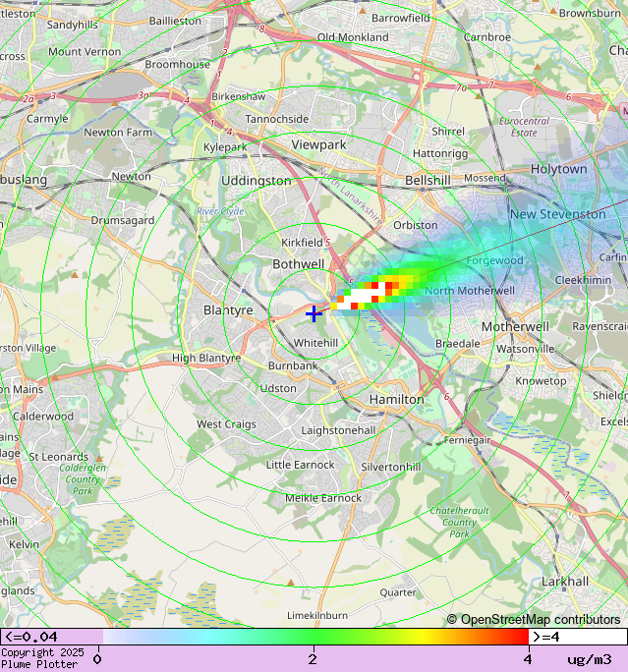Screen dimensions: 628x672
Task: Click the 'Kirkfield' label
Action: point(302,243)
